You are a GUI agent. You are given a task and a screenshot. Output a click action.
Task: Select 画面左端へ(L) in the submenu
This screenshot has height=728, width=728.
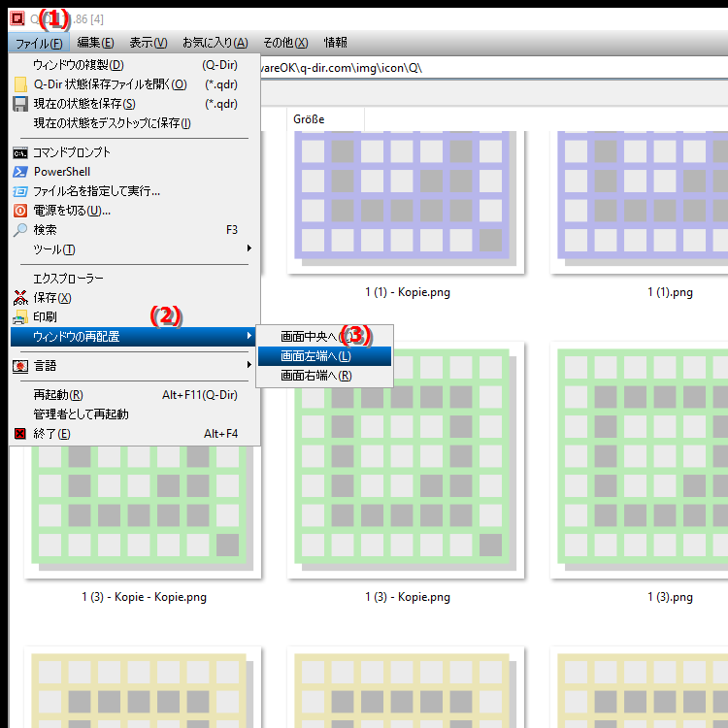(324, 356)
